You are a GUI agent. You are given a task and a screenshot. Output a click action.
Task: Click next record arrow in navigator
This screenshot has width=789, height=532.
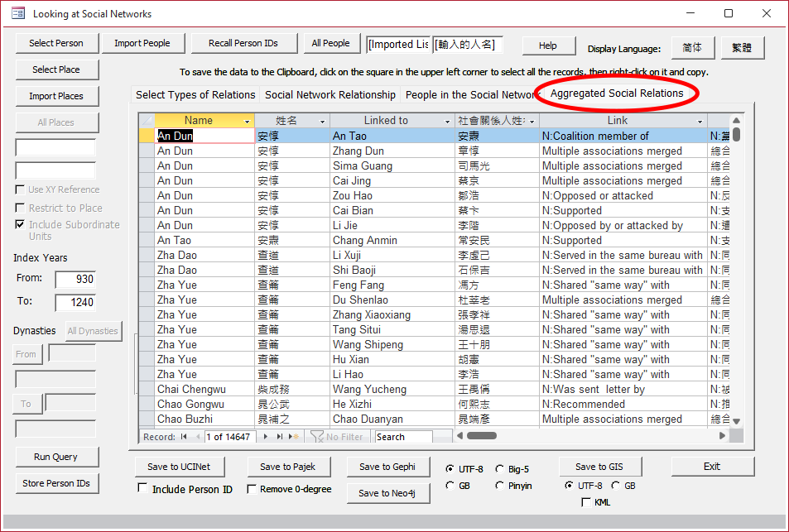pos(267,437)
